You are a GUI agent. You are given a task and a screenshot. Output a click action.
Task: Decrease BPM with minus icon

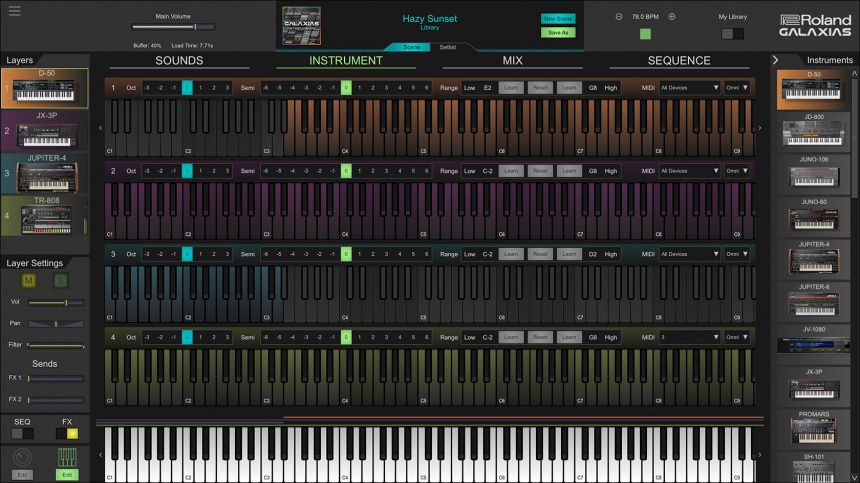click(x=619, y=17)
